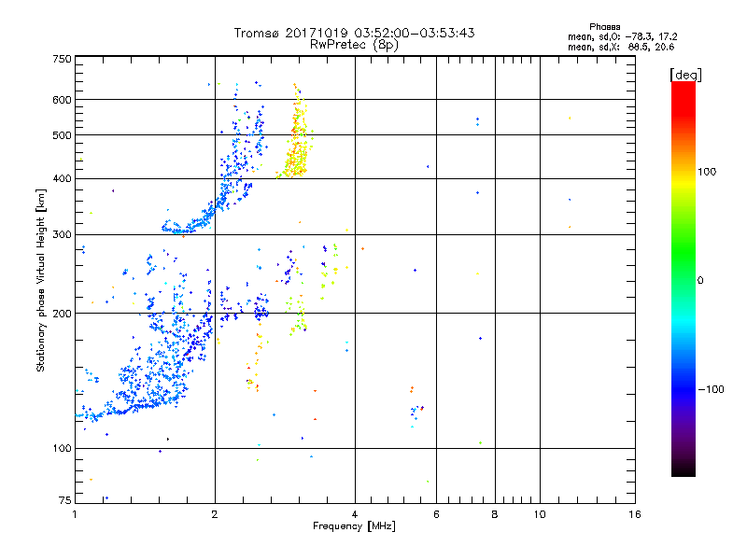Click the 'Phases' heading text
Image resolution: width=747 pixels, height=560 pixels.
point(604,27)
